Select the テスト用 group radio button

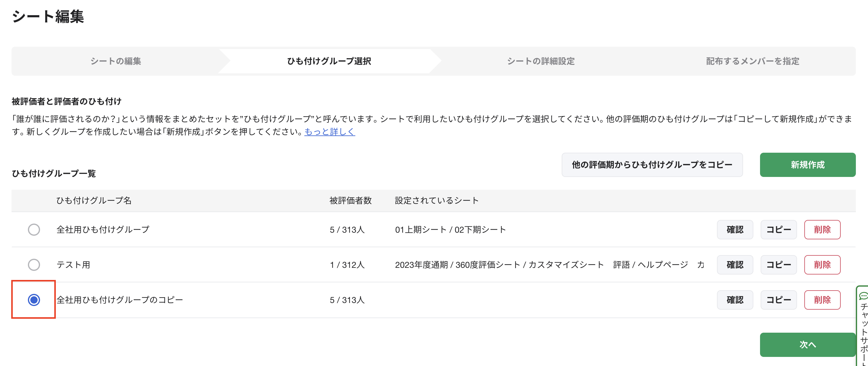[x=33, y=265]
